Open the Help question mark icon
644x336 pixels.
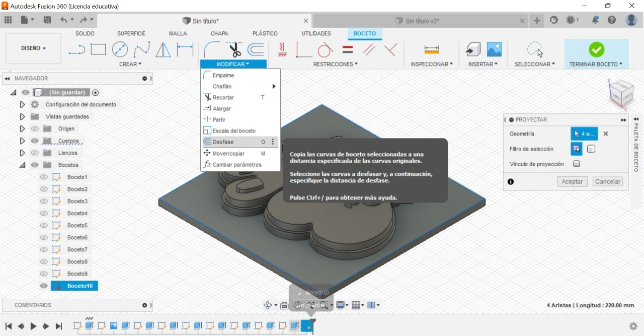point(612,20)
